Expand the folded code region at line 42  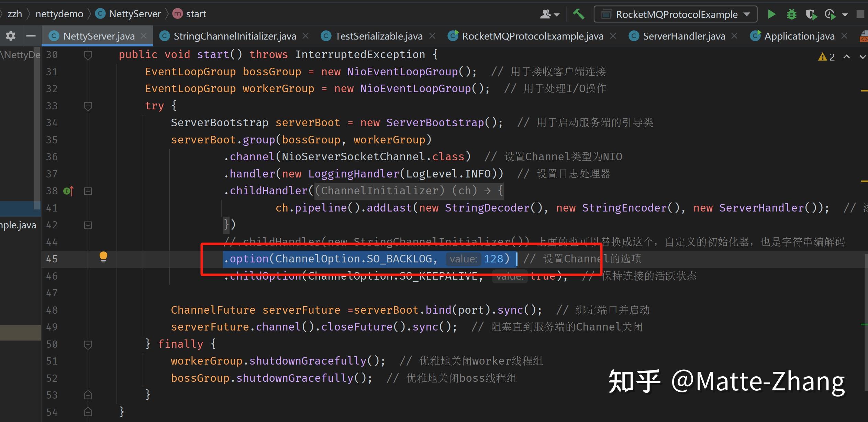tap(88, 225)
